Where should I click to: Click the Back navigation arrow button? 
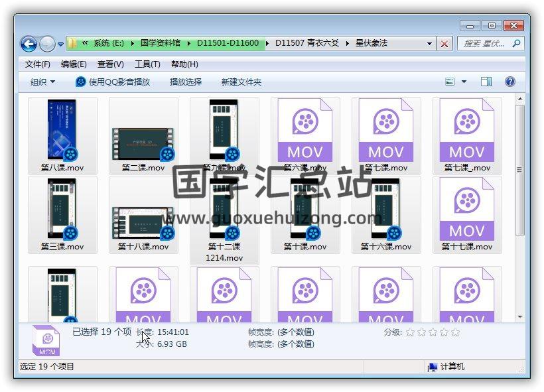click(29, 44)
